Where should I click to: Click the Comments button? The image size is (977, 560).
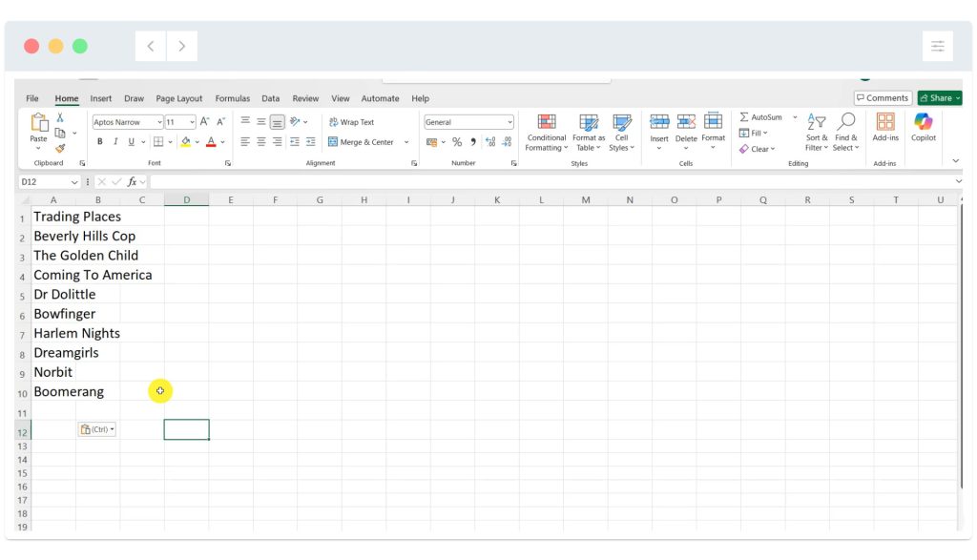[883, 98]
